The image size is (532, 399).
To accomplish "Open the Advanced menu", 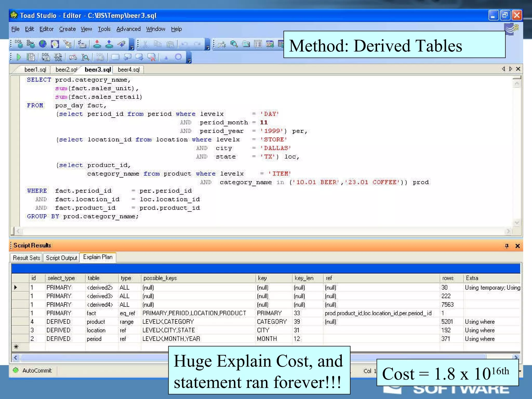I will pos(128,29).
